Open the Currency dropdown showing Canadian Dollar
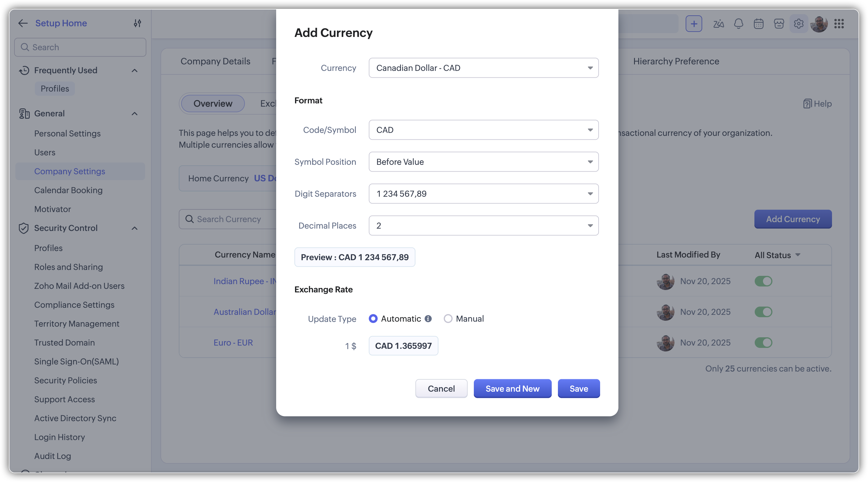868x482 pixels. point(483,68)
